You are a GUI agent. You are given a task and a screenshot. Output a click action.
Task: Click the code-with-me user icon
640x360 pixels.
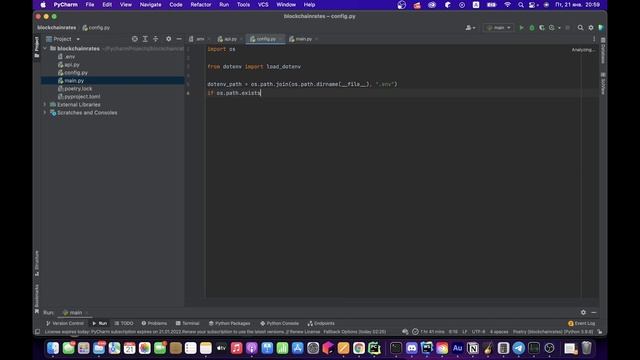pos(470,28)
